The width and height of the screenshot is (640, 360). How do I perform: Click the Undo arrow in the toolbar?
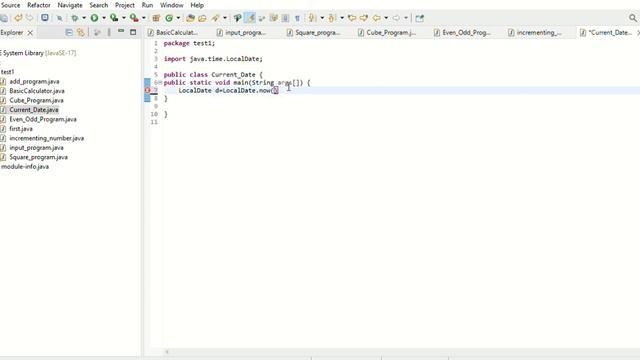click(18, 18)
